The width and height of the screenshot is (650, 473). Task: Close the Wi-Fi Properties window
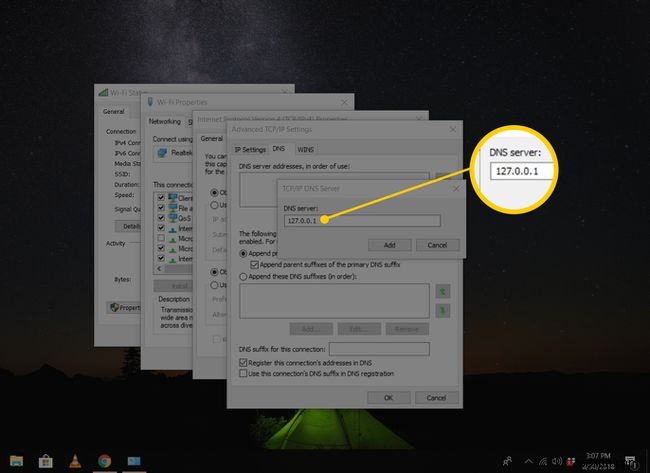click(x=344, y=102)
